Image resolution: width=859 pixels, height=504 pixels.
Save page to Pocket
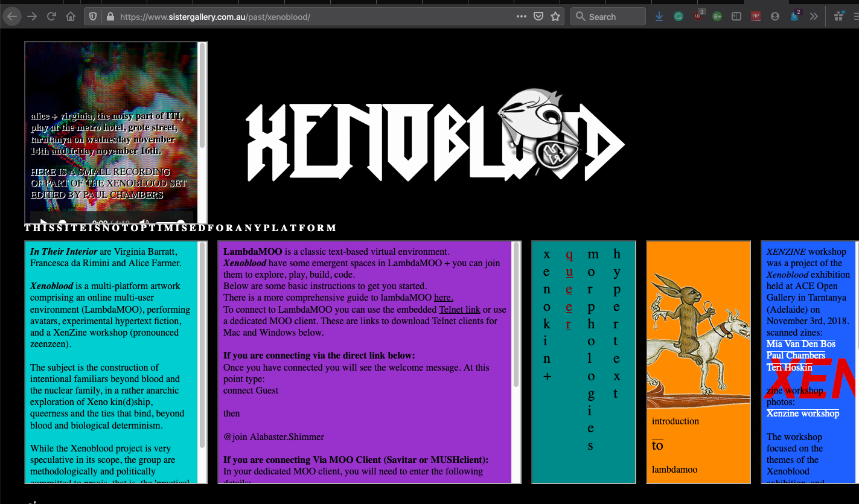pos(538,17)
